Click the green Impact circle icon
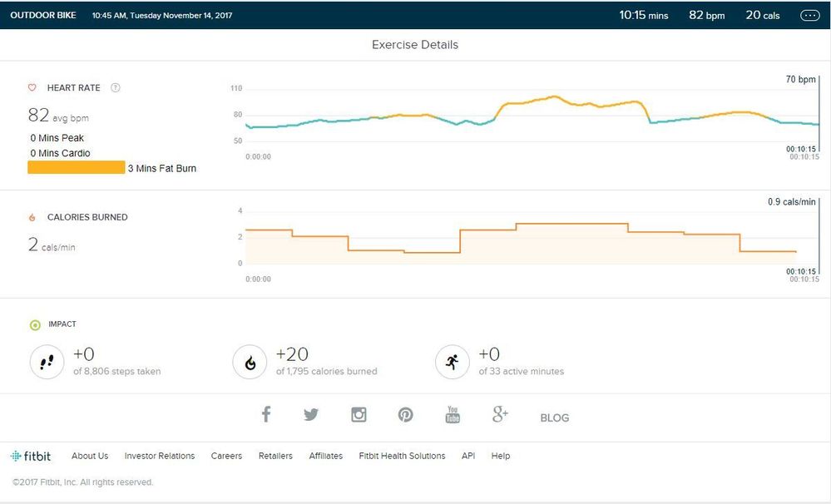Image resolution: width=831 pixels, height=504 pixels. point(34,325)
